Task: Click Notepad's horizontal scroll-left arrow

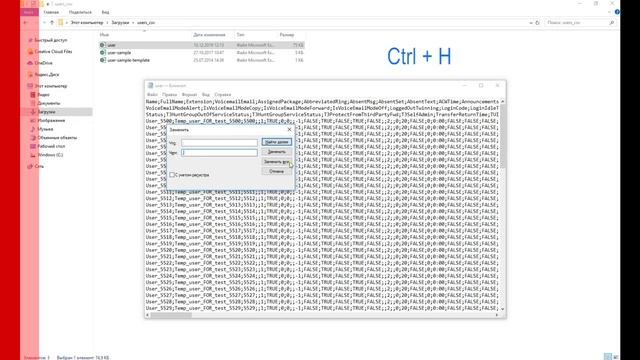Action: pos(148,315)
